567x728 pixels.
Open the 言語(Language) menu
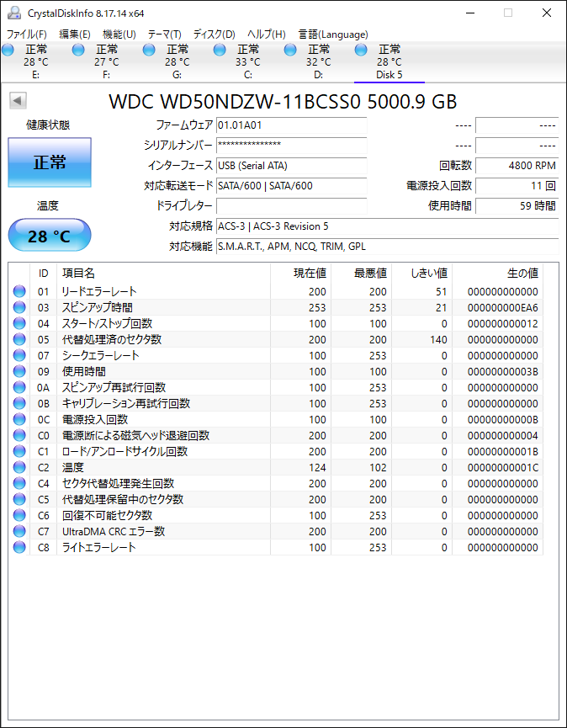(333, 35)
